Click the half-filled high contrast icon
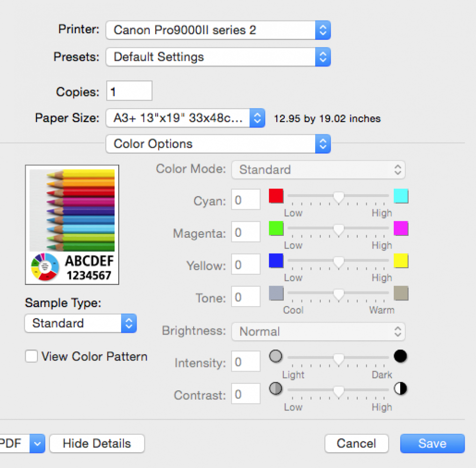476x468 pixels. click(400, 389)
